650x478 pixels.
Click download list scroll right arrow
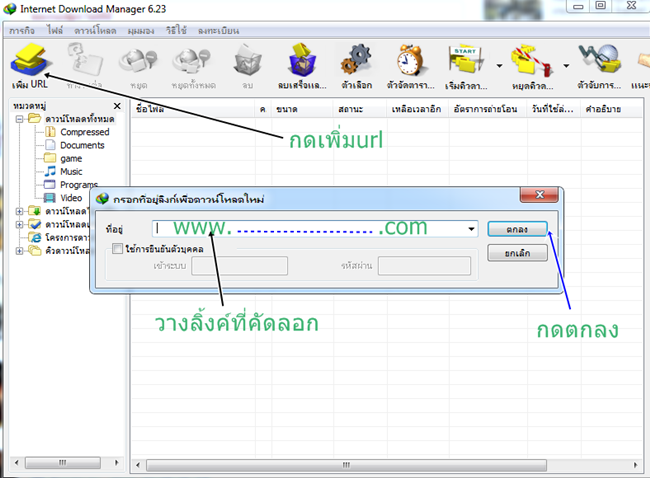pyautogui.click(x=635, y=465)
